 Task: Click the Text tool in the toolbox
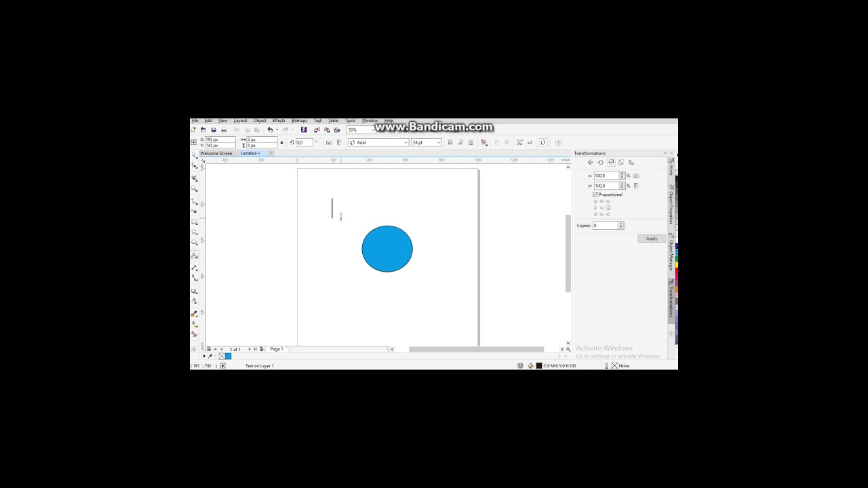pyautogui.click(x=195, y=256)
